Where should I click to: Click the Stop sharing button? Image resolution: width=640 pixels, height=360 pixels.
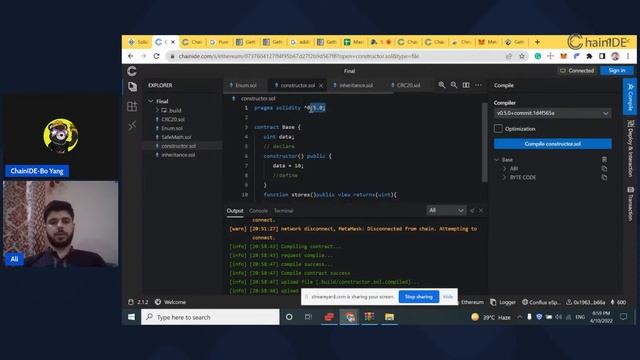[419, 297]
